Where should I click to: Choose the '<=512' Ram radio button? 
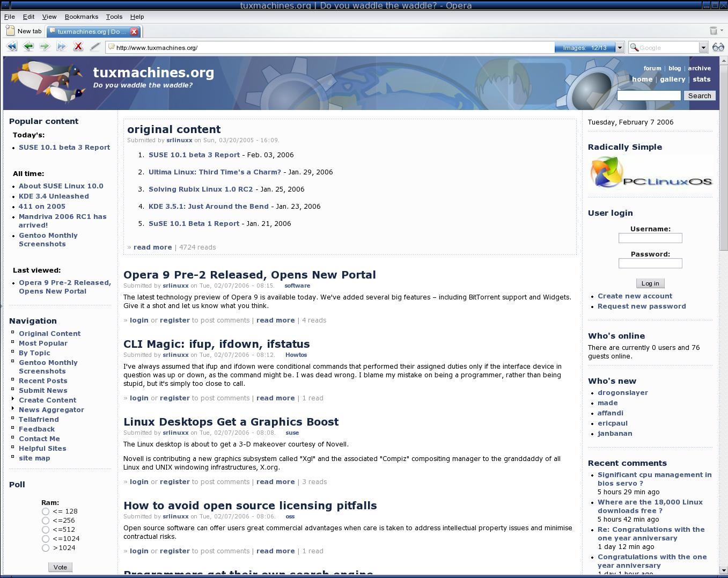(x=46, y=530)
